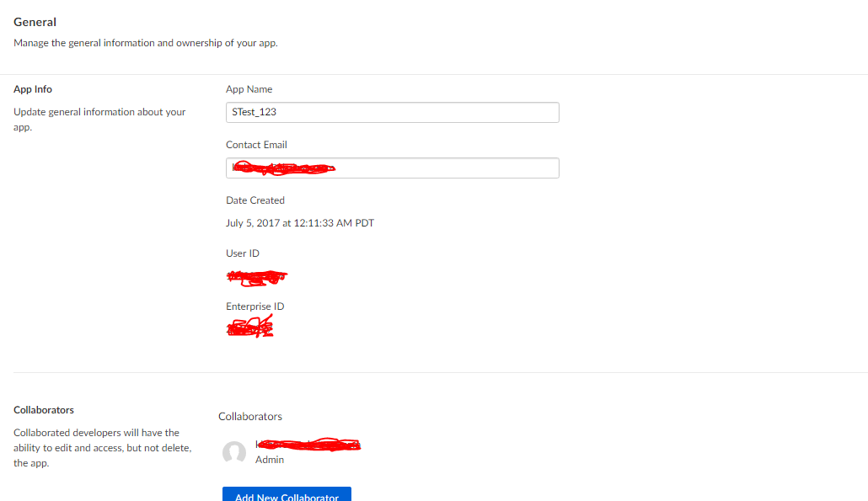Screen dimensions: 868x501
Task: Click the manage general information description text
Action: [145, 42]
